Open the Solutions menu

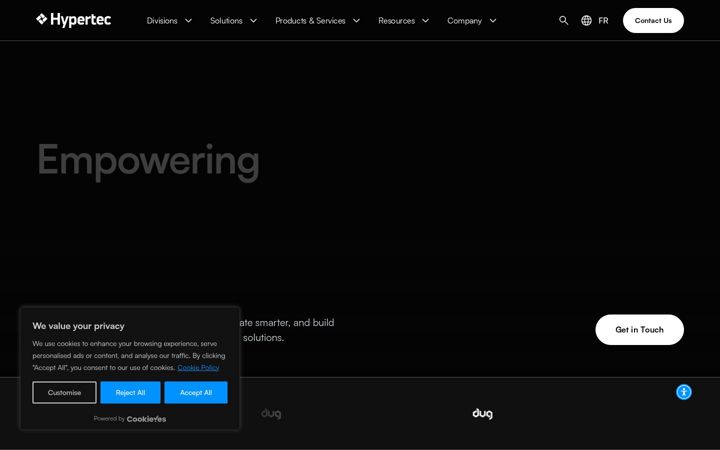[x=226, y=21]
